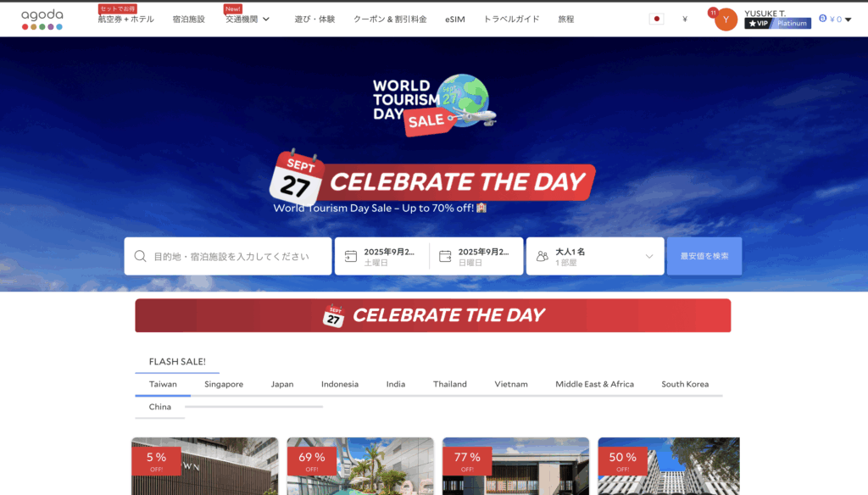
Task: Open the check-in date 土曜日 field
Action: (x=382, y=256)
